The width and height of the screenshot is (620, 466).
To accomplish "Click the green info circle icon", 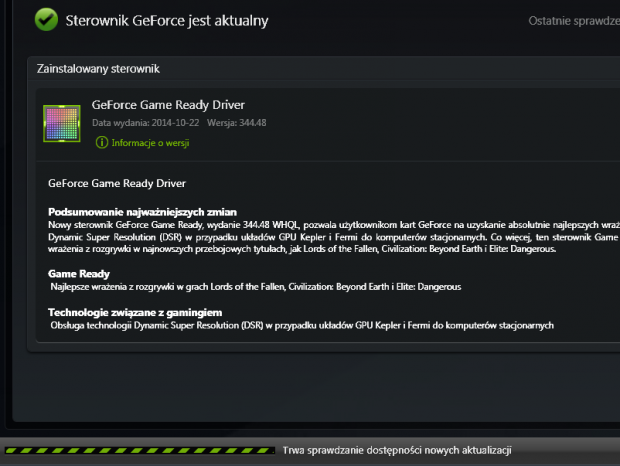I will pos(101,143).
